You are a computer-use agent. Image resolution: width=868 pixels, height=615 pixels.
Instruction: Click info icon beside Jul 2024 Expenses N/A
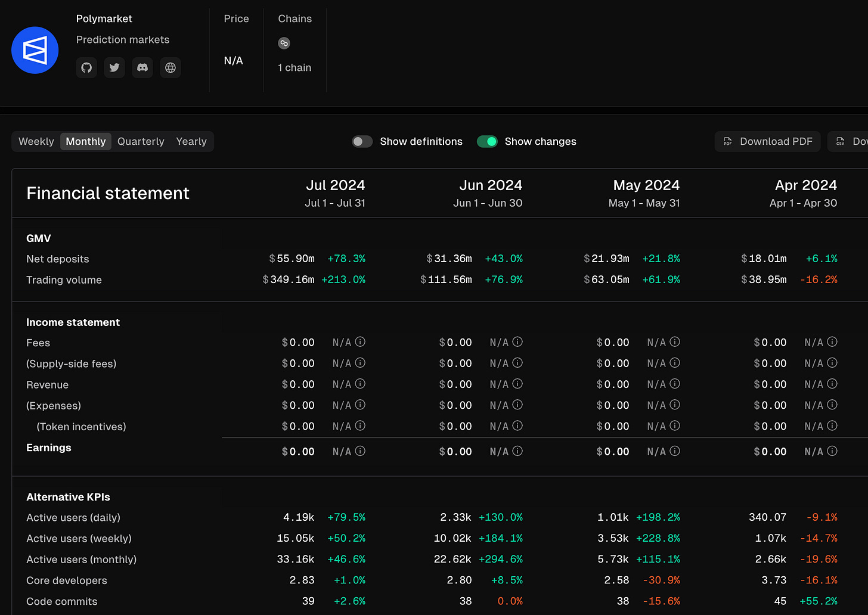tap(360, 405)
